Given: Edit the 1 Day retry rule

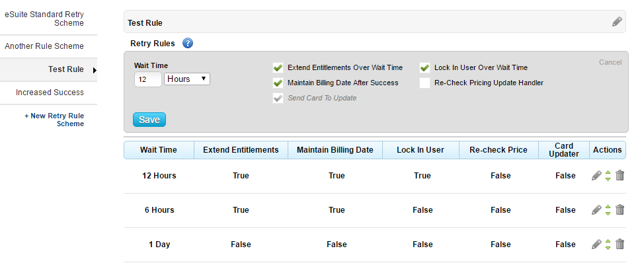Looking at the screenshot, I should click(x=596, y=244).
